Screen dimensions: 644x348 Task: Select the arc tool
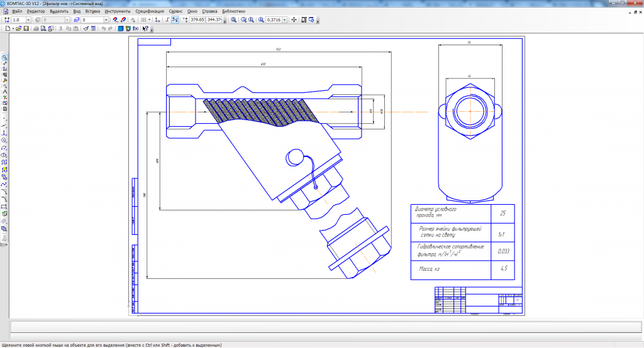(4, 148)
